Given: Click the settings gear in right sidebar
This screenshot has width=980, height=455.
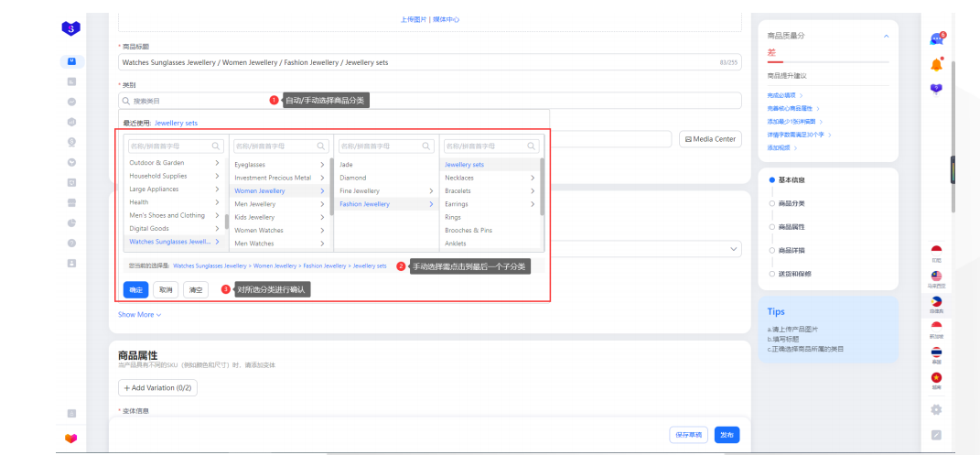Looking at the screenshot, I should click(936, 409).
